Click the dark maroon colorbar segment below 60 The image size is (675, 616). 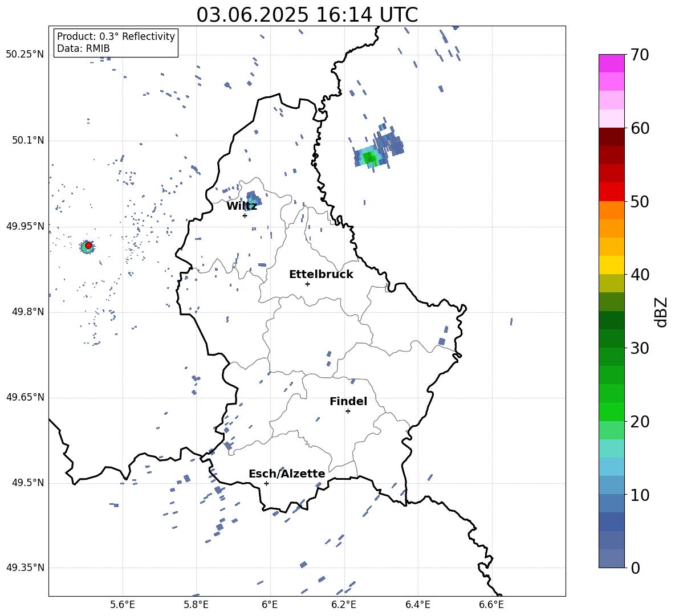(x=611, y=137)
